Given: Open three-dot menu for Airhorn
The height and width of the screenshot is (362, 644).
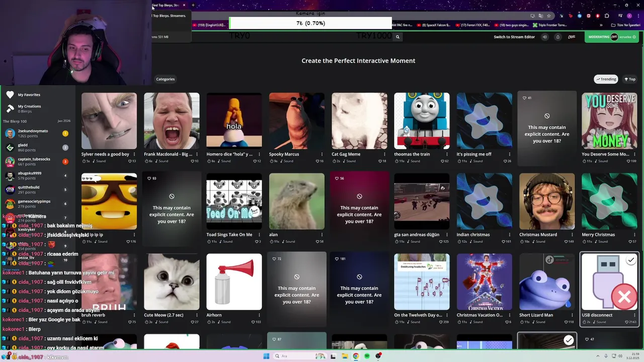Looking at the screenshot, I should pyautogui.click(x=259, y=315).
